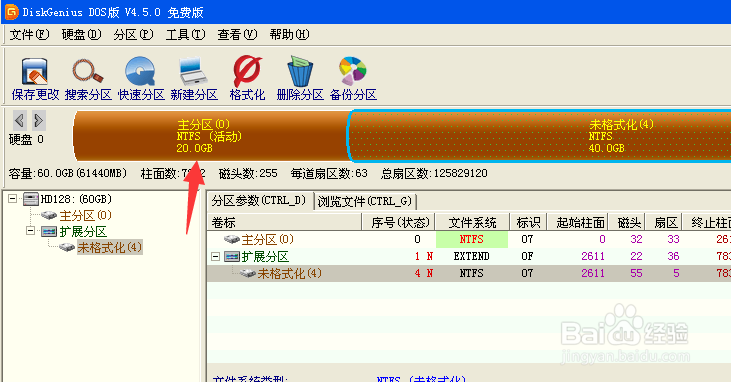
Task: Click the 磁头 column header
Action: click(x=628, y=222)
